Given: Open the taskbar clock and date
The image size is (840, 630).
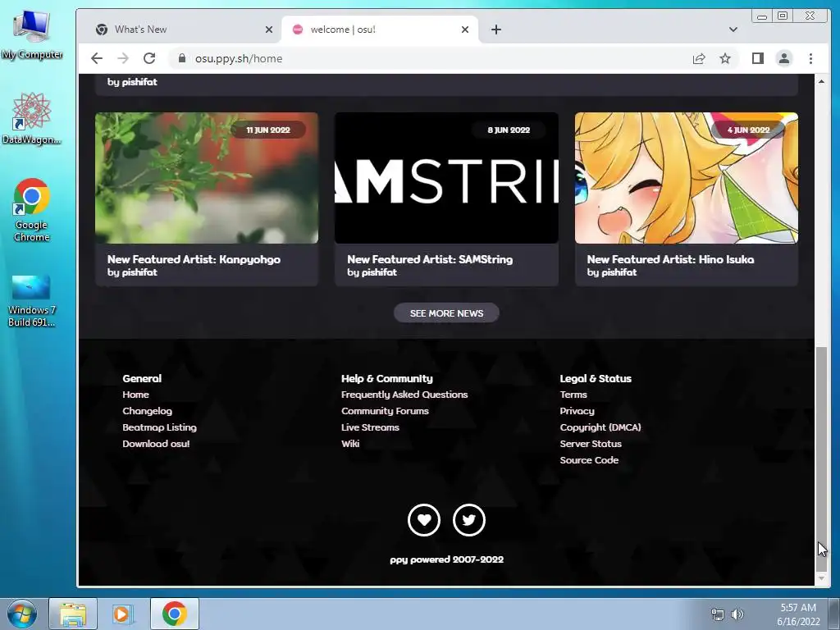Looking at the screenshot, I should [x=798, y=614].
